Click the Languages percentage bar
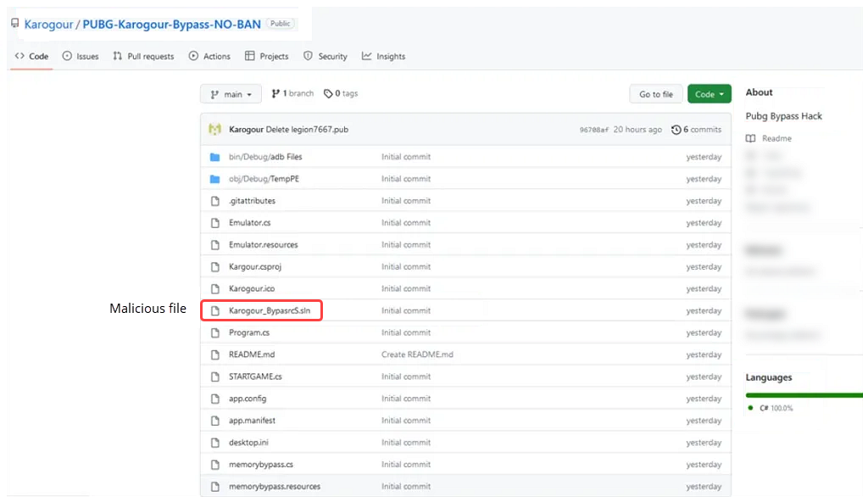The width and height of the screenshot is (868, 502). click(804, 393)
